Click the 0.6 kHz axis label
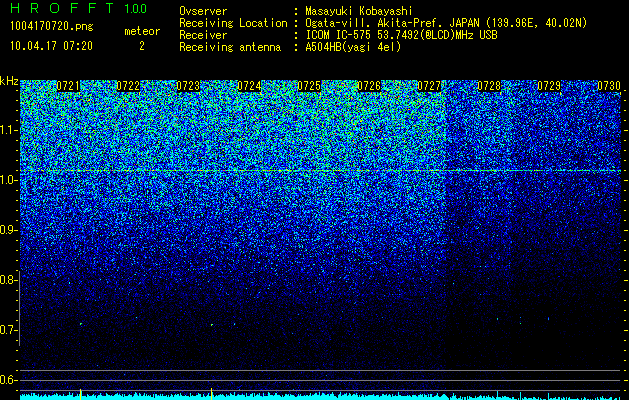 [x=8, y=380]
